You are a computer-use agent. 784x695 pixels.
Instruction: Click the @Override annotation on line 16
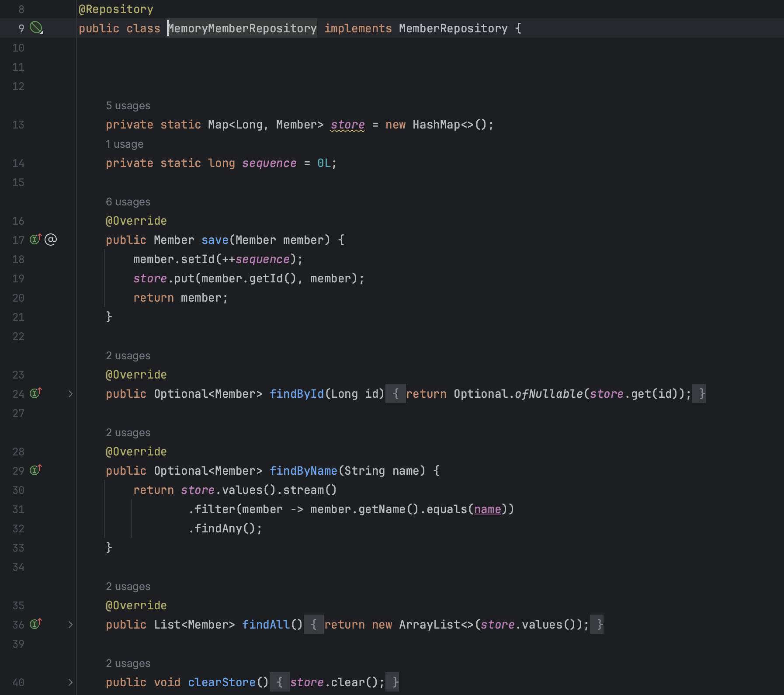tap(136, 221)
